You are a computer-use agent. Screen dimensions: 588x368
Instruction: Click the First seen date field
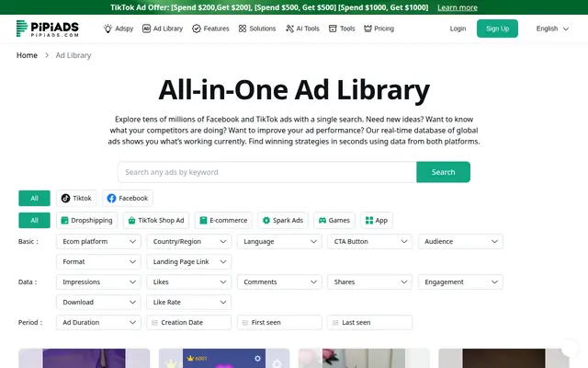pyautogui.click(x=279, y=323)
